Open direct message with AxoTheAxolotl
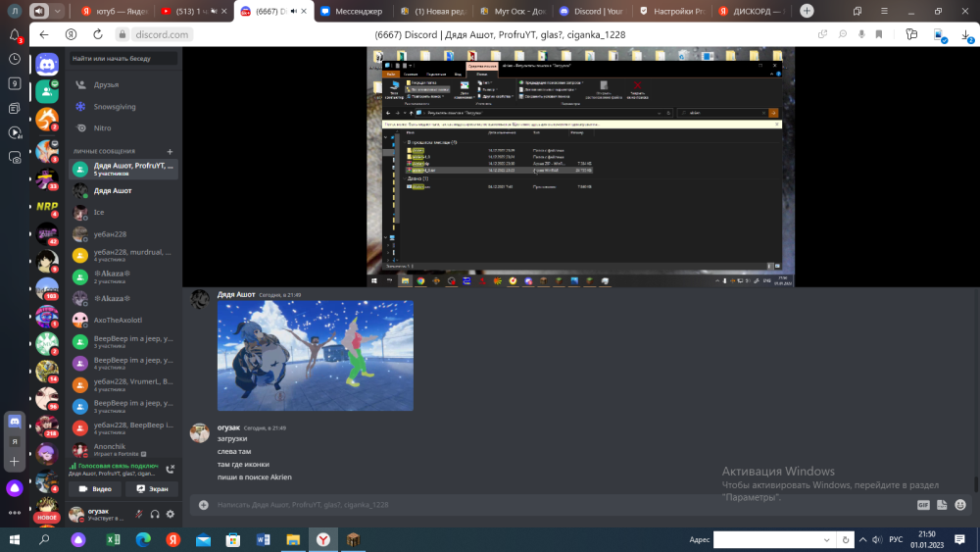This screenshot has height=552, width=980. point(123,320)
